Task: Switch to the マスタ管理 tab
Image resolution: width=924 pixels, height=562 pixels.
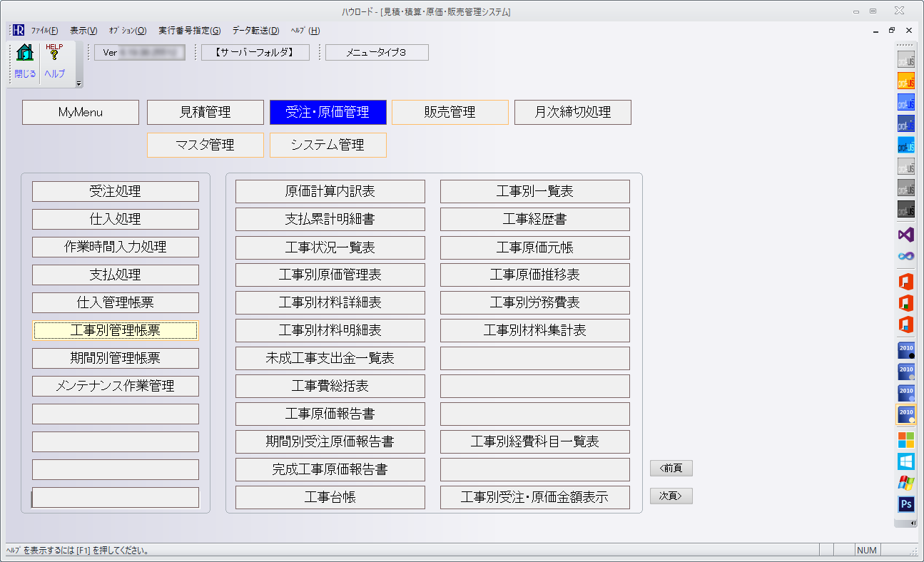Action: (205, 145)
